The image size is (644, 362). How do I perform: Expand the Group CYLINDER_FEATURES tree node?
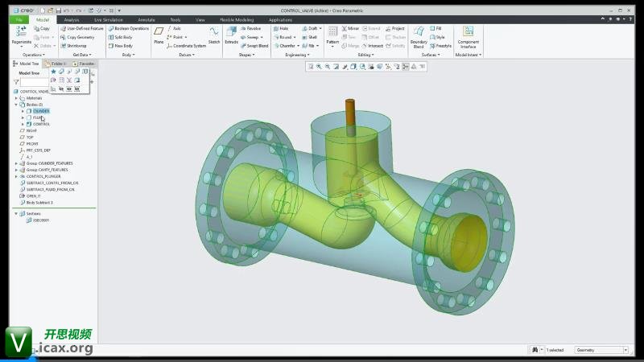point(16,163)
